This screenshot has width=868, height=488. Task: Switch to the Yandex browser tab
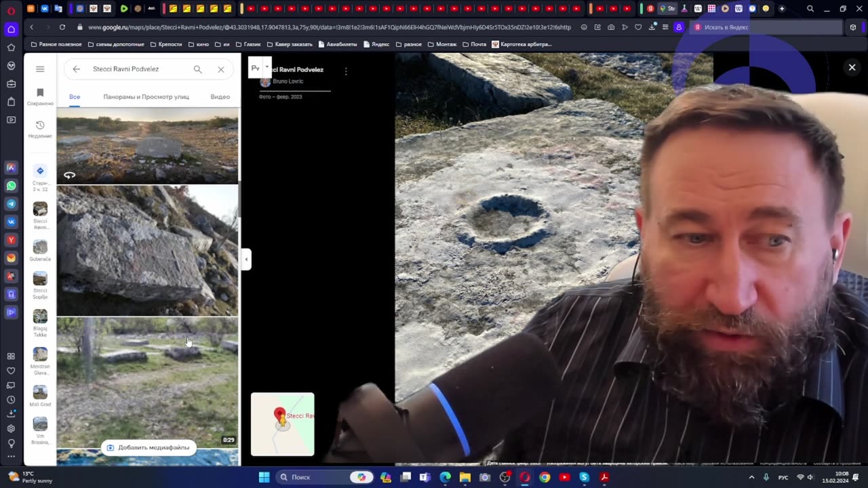coord(650,9)
